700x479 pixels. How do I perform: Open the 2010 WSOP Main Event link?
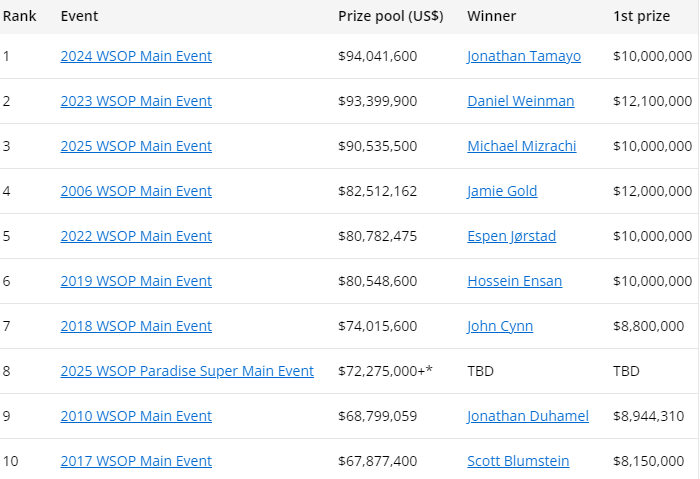click(x=136, y=416)
